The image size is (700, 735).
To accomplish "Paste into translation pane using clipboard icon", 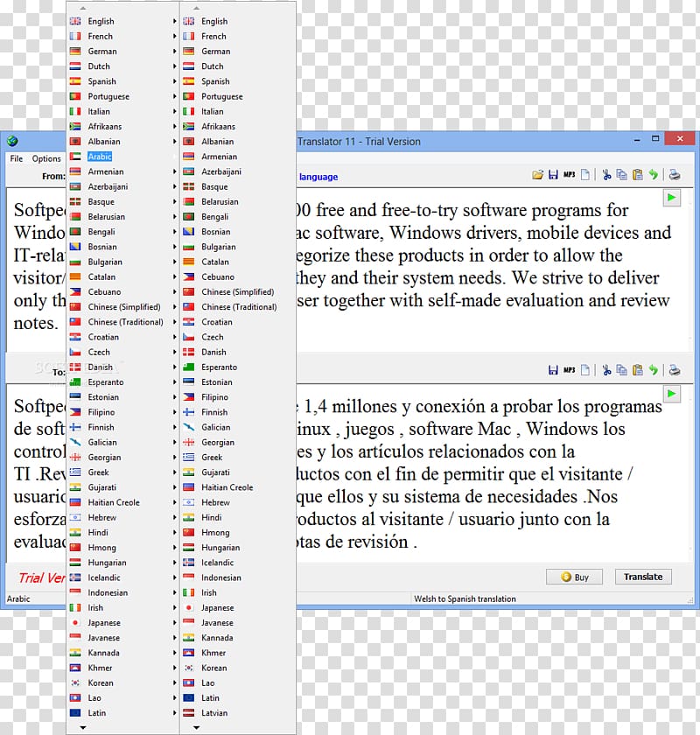I will click(x=638, y=370).
